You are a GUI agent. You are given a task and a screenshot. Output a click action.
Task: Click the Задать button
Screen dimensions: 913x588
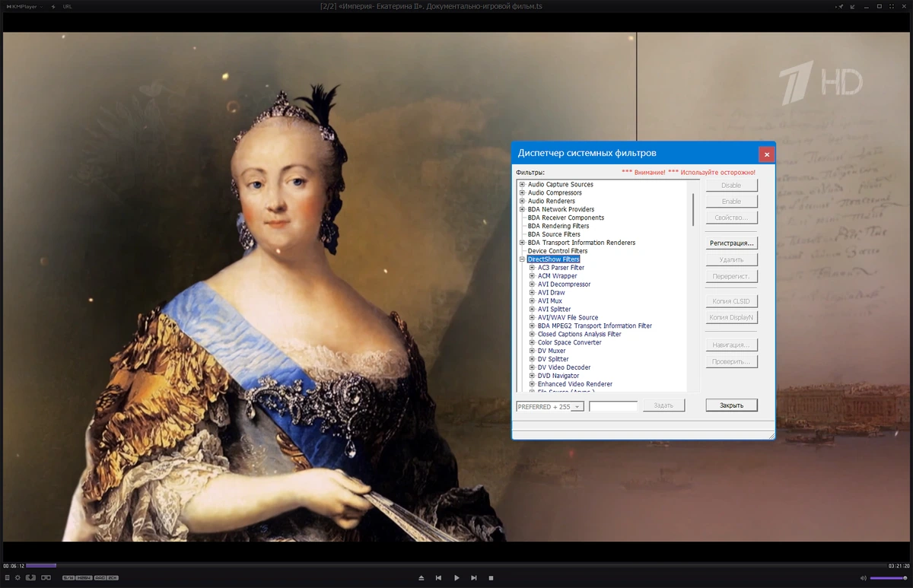pos(663,405)
